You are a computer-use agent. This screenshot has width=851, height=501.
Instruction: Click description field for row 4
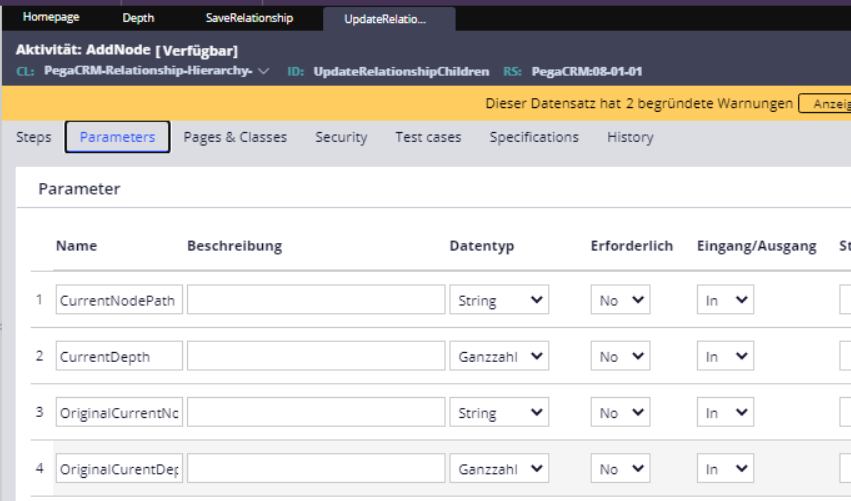(316, 468)
